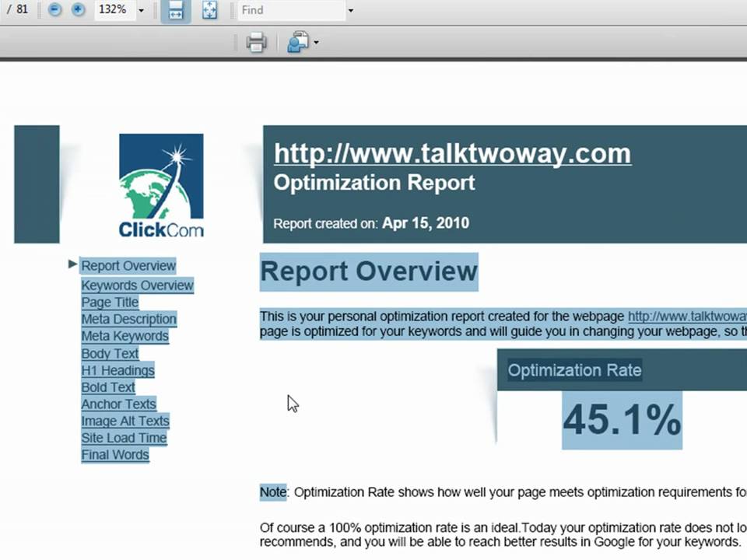Screen dimensions: 747x560
Task: Click into the Find search field
Action: pyautogui.click(x=291, y=10)
